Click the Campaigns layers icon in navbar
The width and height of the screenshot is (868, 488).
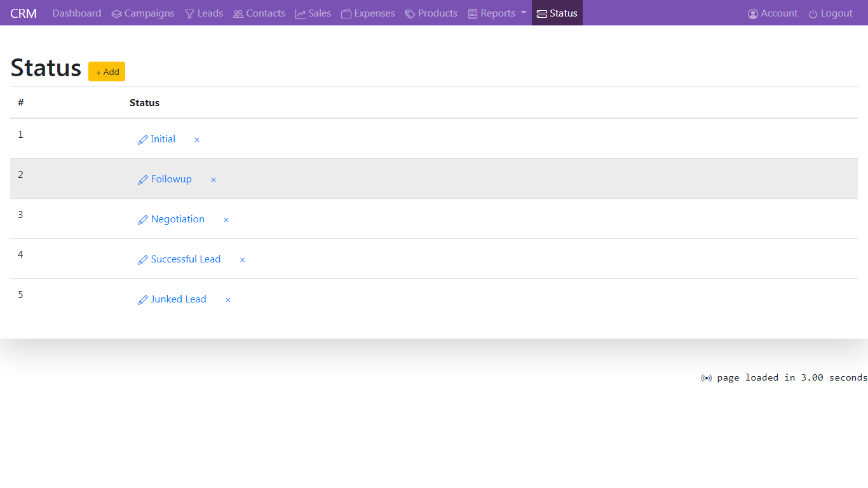pos(116,14)
